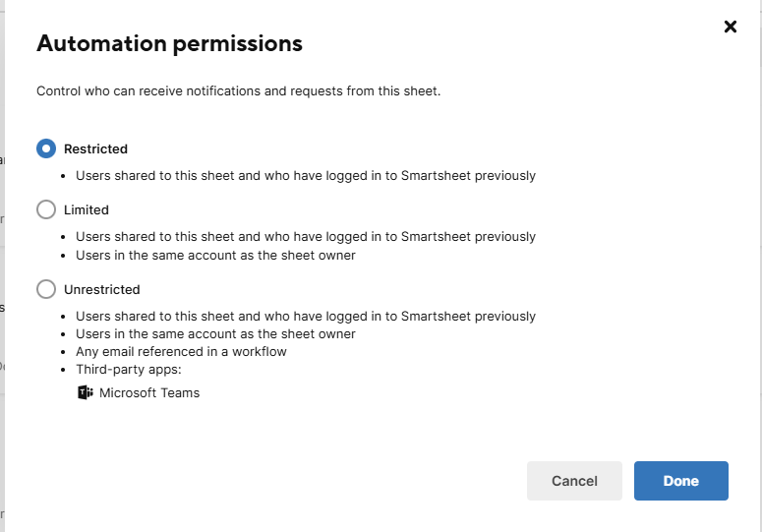Click 'Any email referenced in a workflow' text
The image size is (762, 532).
pos(181,352)
